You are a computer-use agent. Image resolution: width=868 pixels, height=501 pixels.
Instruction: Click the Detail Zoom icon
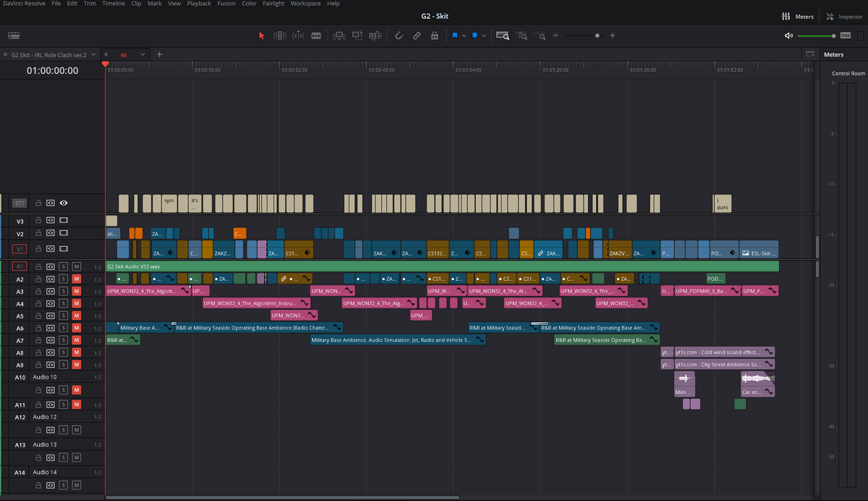(x=522, y=35)
